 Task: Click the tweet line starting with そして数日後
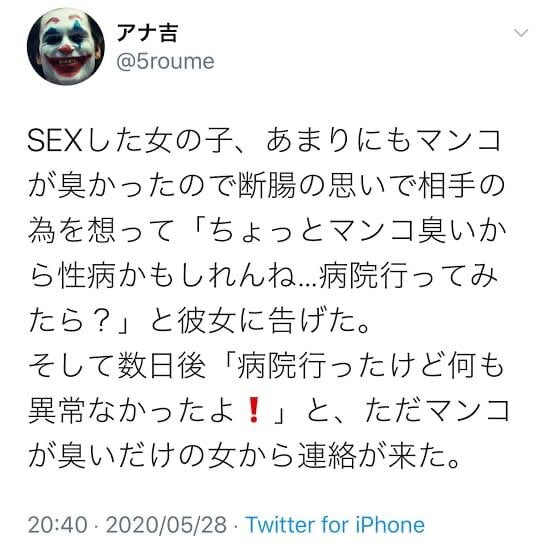pyautogui.click(x=266, y=366)
